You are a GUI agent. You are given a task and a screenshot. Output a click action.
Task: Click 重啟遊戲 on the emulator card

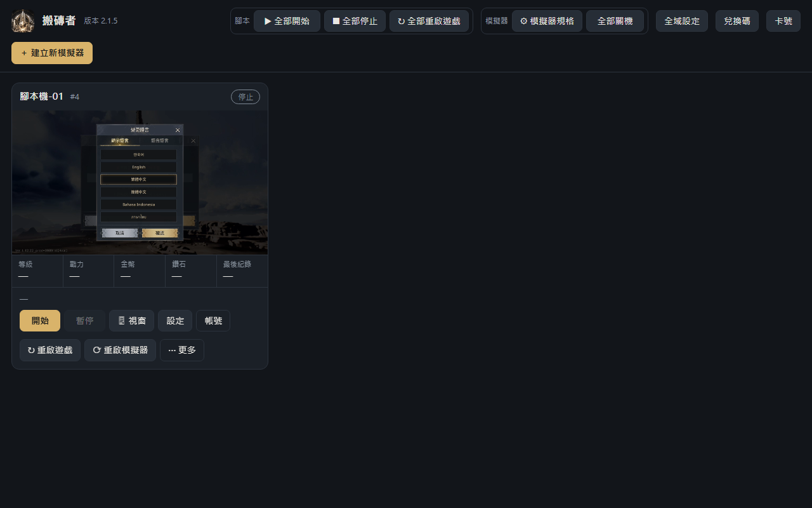point(50,351)
